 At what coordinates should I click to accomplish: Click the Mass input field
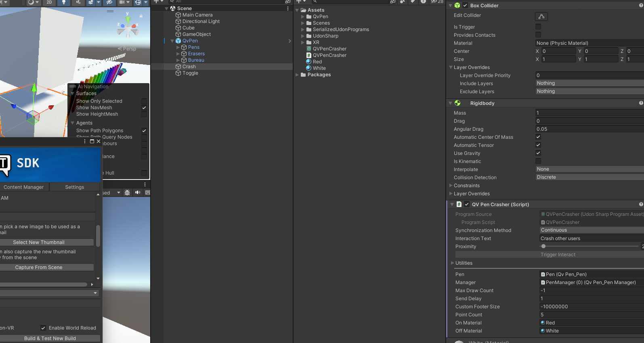pyautogui.click(x=589, y=113)
